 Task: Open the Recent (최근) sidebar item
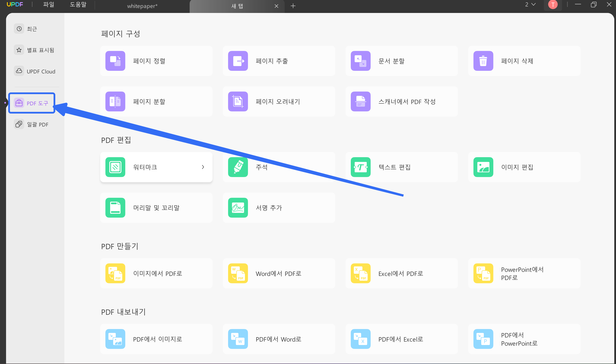coord(26,29)
